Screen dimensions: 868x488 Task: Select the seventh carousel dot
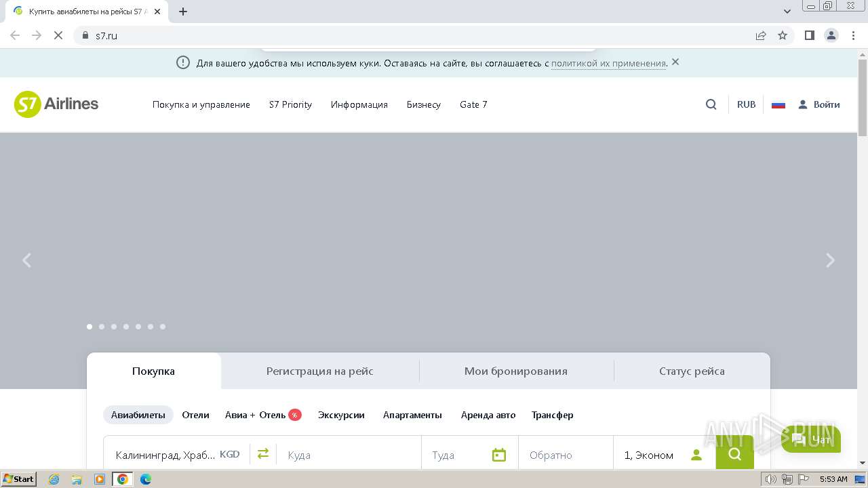(x=163, y=327)
